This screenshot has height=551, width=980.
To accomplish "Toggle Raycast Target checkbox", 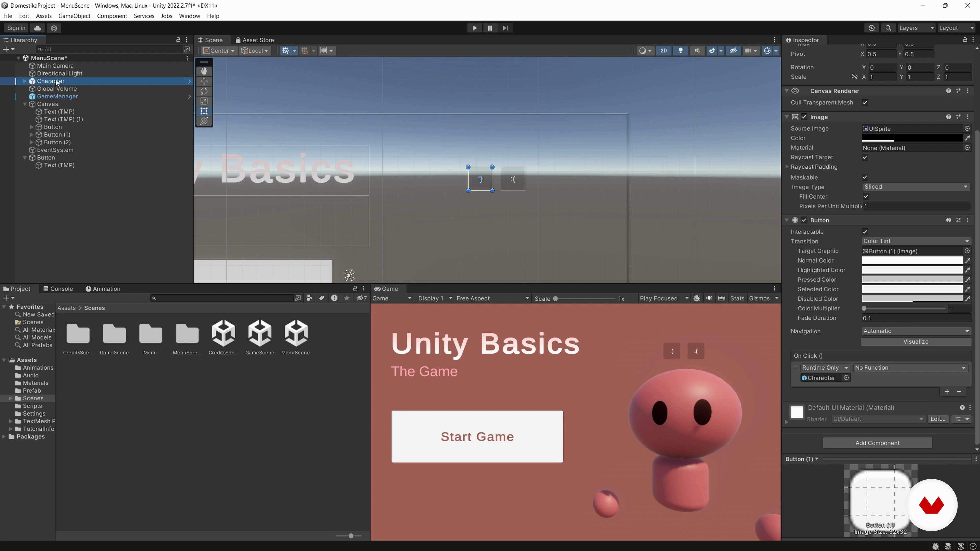I will click(865, 157).
